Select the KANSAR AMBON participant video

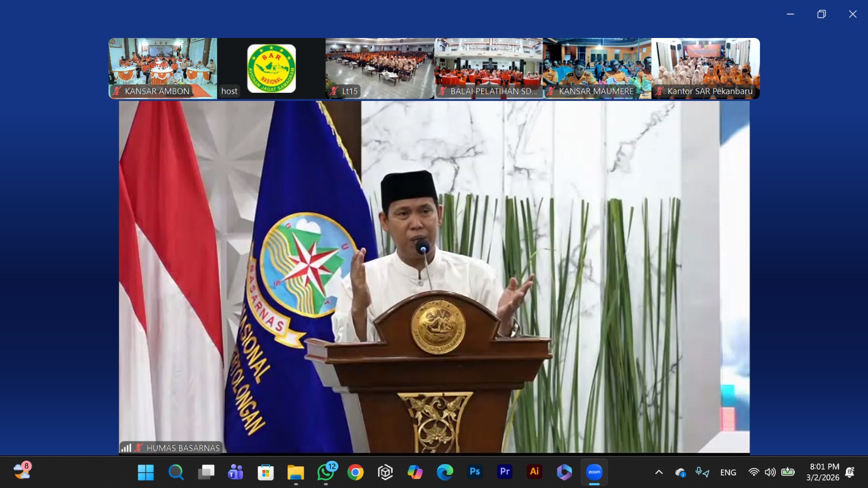163,68
